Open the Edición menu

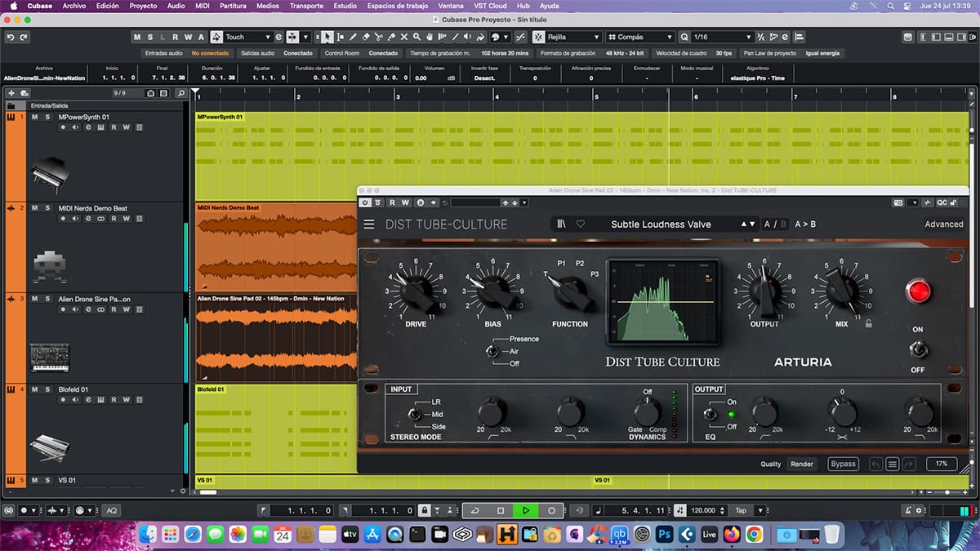(x=107, y=6)
